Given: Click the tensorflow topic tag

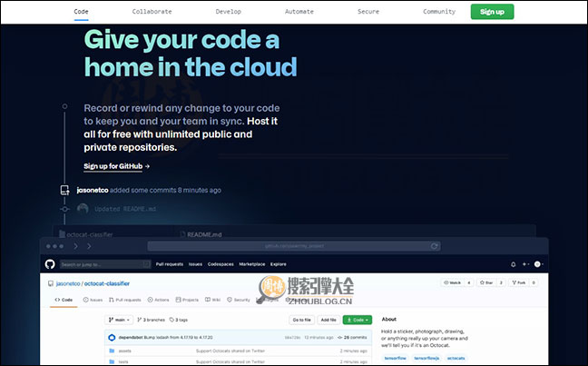Looking at the screenshot, I should [396, 358].
